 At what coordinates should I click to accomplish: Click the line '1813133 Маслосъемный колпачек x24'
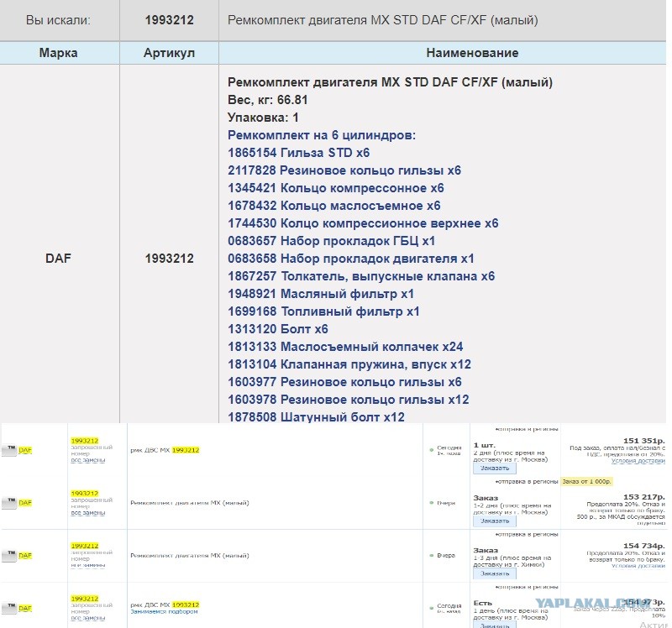point(345,347)
